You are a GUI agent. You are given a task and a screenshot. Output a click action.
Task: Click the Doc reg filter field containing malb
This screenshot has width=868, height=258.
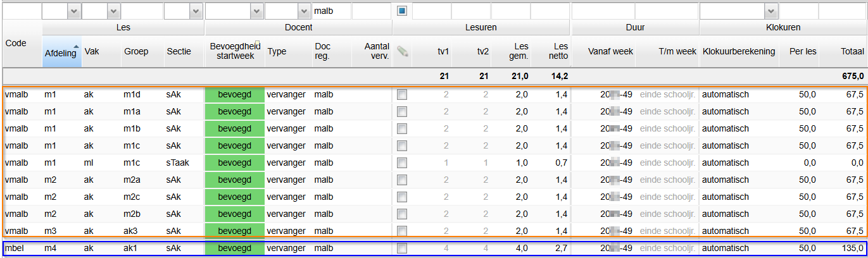click(331, 11)
